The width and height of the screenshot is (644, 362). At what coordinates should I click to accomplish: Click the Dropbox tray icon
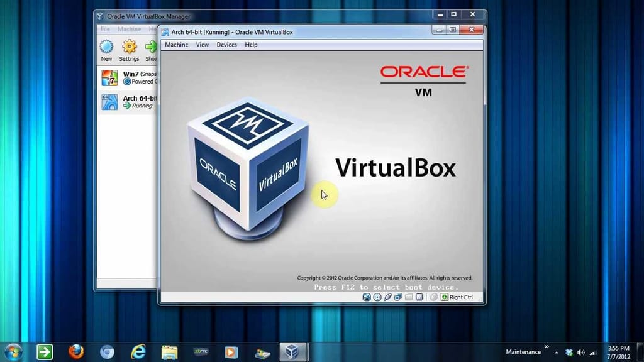(569, 353)
